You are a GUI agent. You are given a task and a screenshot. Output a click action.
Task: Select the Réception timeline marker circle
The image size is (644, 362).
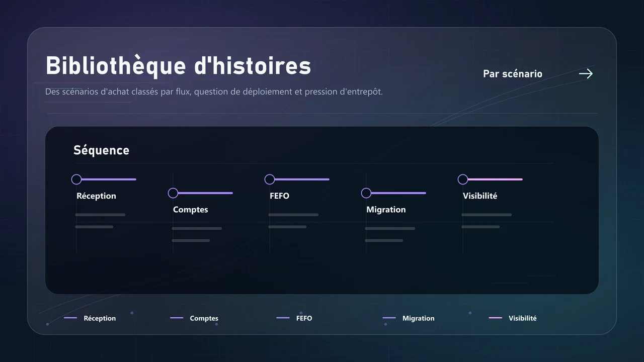(x=76, y=179)
